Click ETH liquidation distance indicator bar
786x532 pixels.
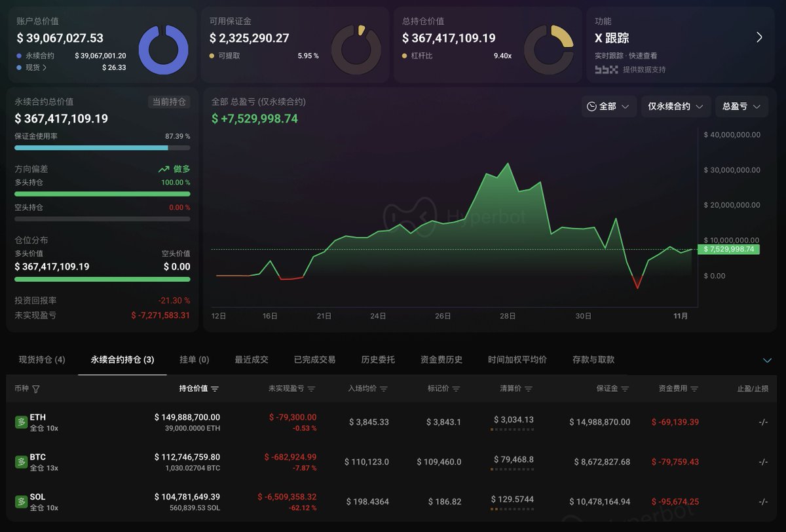point(512,429)
